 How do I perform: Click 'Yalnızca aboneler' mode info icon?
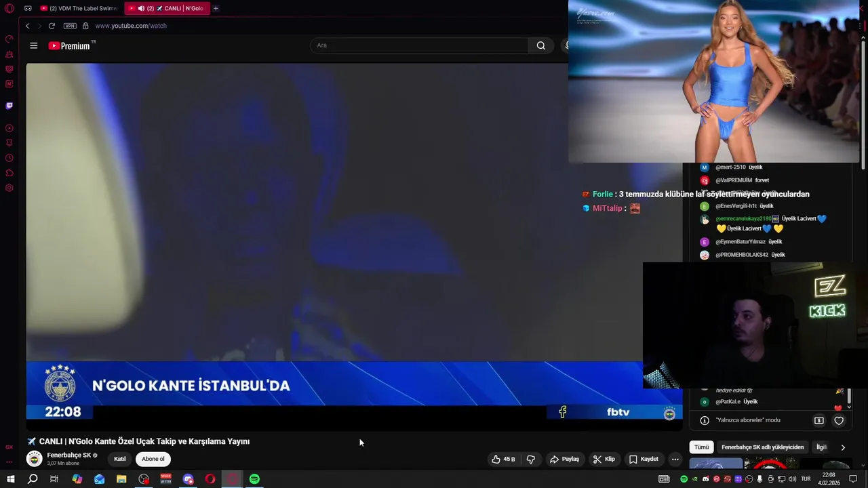coord(705,420)
